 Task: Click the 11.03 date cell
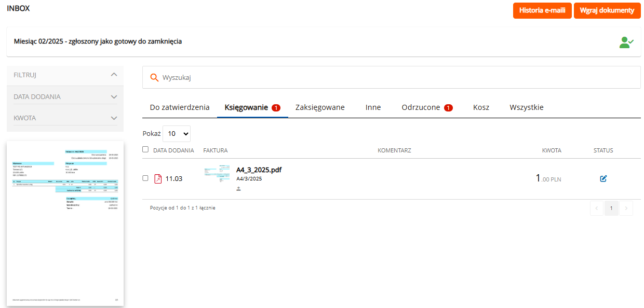tap(174, 178)
